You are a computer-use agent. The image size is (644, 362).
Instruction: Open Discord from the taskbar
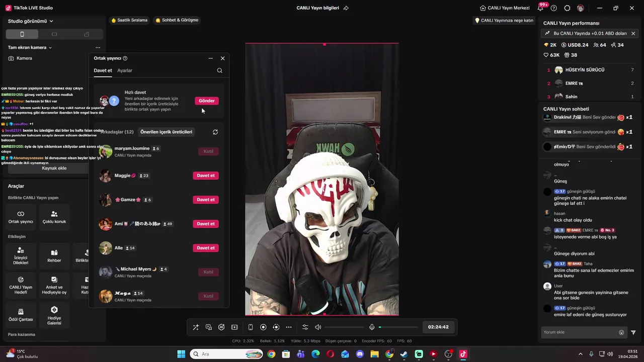[x=360, y=354]
